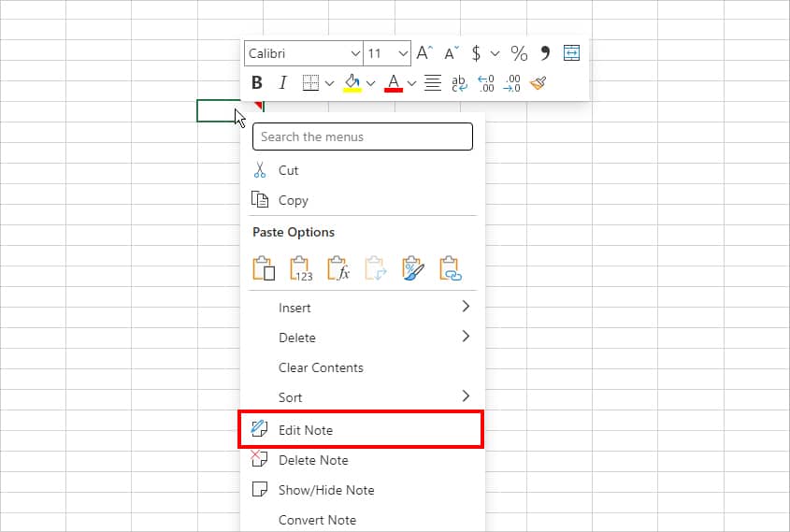Expand the font color dropdown arrow
790x532 pixels.
[x=412, y=83]
